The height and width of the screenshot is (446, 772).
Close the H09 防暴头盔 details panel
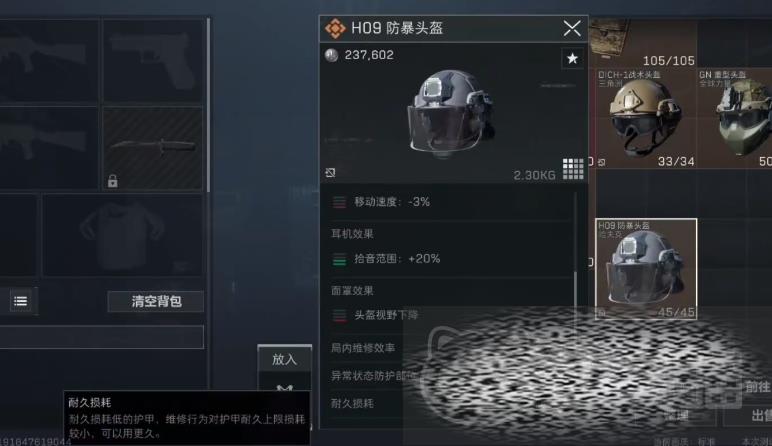click(x=572, y=28)
